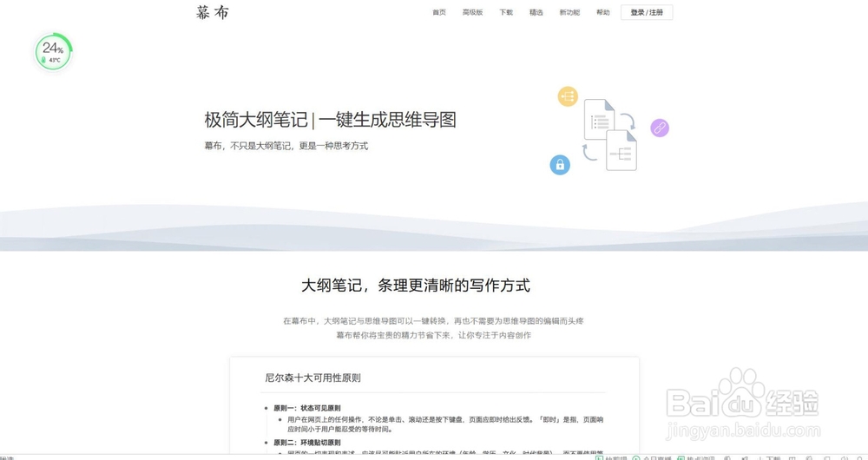Click the blue lock icon in the hero illustration

pyautogui.click(x=560, y=165)
